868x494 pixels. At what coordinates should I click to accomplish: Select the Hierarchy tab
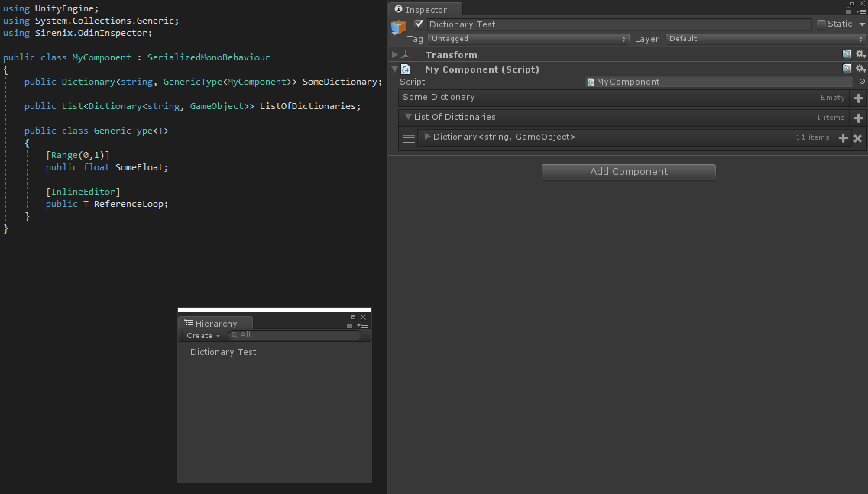point(215,324)
